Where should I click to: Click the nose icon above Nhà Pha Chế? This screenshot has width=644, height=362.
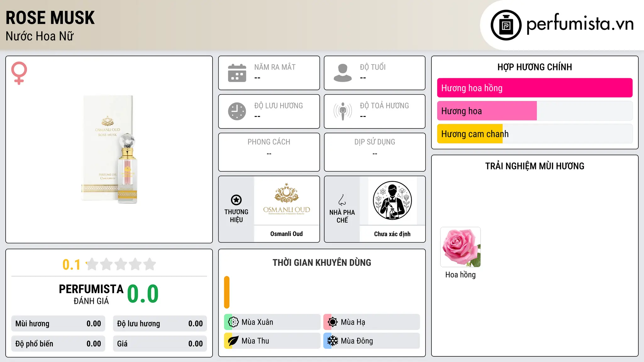(342, 200)
